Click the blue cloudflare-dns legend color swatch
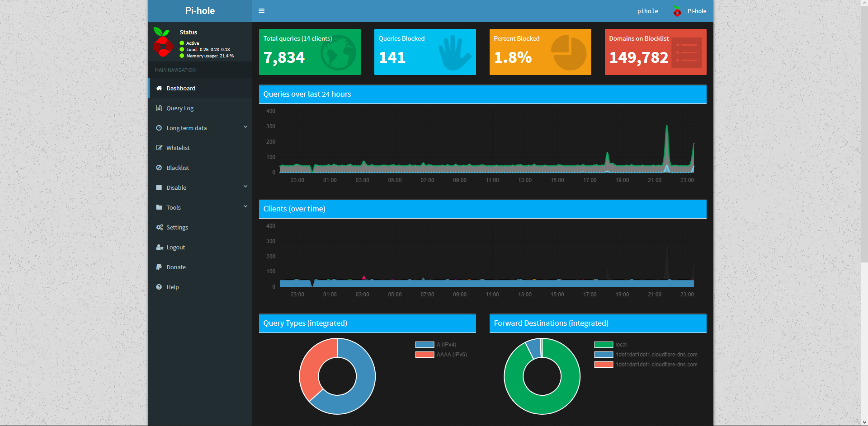Screen dimensions: 868x426 tap(604, 355)
